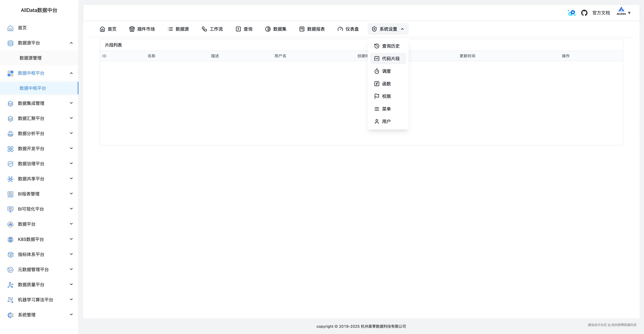Click the GitHub icon in the header

point(584,12)
